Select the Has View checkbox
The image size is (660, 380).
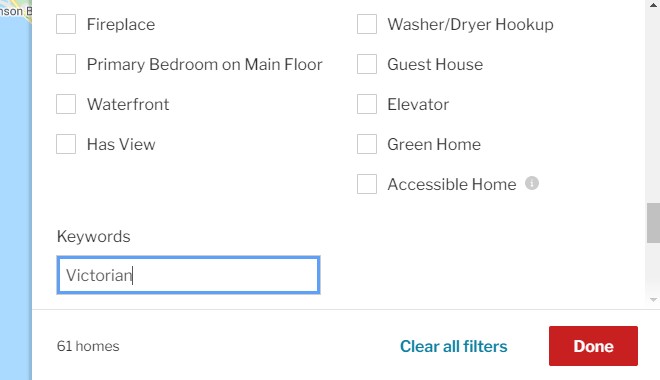[66, 144]
